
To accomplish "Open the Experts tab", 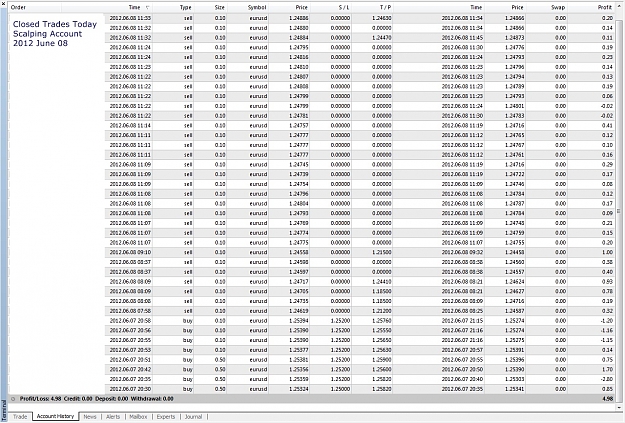I will pos(166,417).
